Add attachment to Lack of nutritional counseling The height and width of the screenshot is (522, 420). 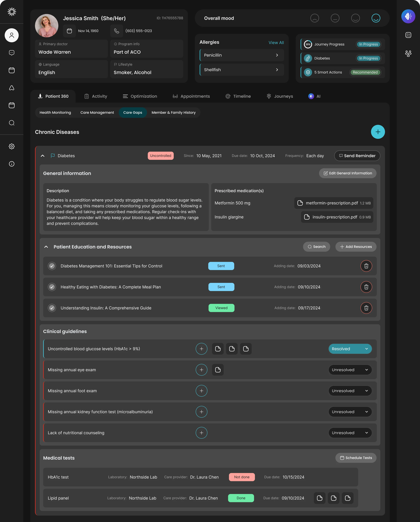click(x=202, y=433)
